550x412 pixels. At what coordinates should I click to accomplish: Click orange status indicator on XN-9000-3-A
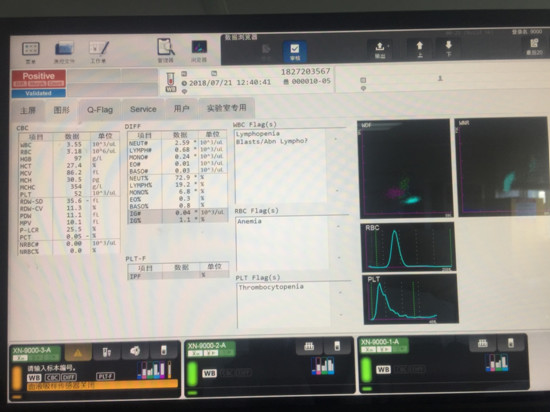17,378
